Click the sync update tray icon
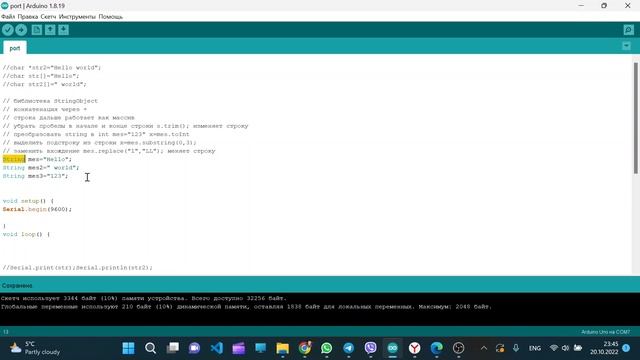 [500, 348]
